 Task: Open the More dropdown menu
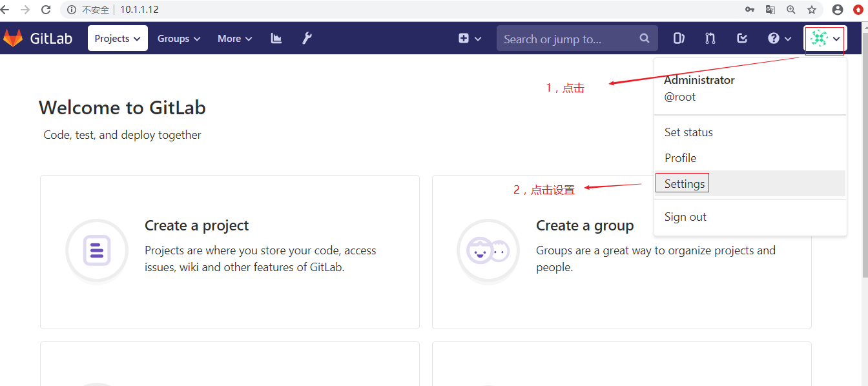point(234,39)
